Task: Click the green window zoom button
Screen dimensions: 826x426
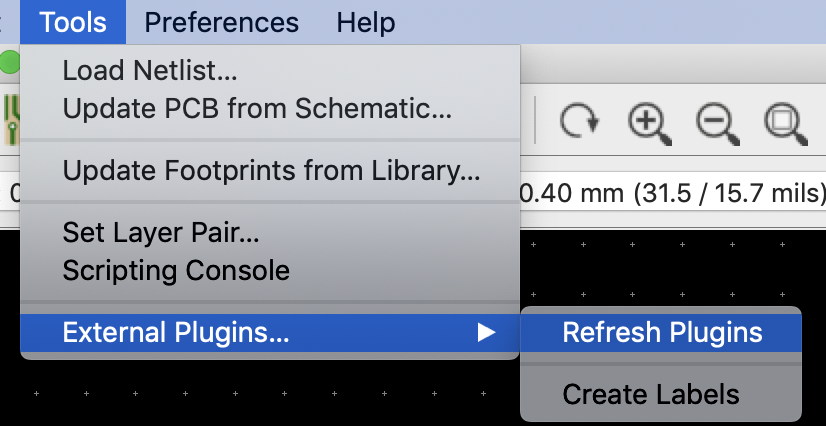Action: tap(9, 63)
